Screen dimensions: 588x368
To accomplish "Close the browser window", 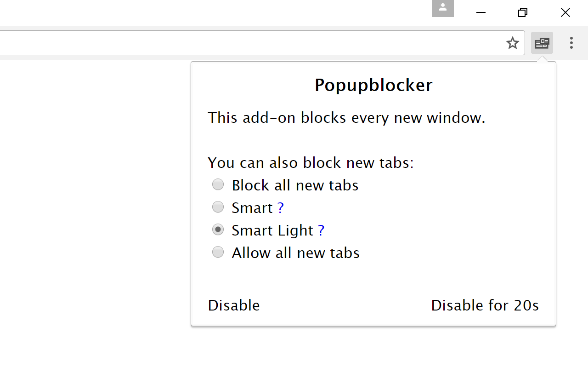I will (565, 12).
